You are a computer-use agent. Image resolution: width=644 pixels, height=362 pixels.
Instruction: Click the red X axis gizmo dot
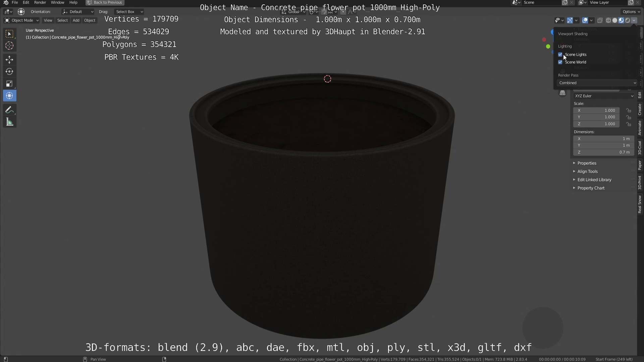click(544, 40)
